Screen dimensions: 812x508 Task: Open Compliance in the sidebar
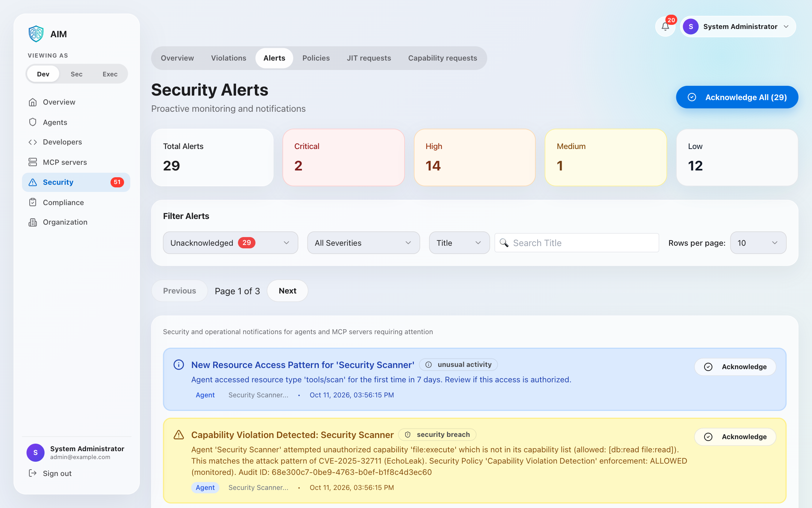[x=76, y=202]
